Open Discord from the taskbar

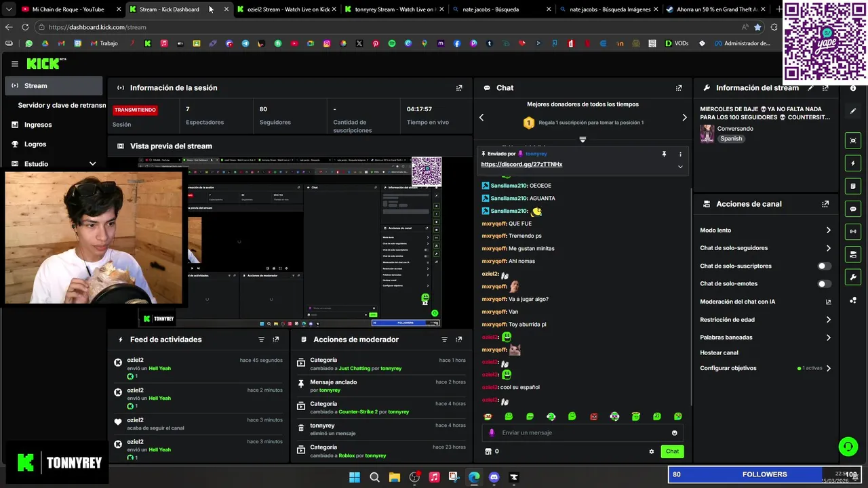pos(494,477)
